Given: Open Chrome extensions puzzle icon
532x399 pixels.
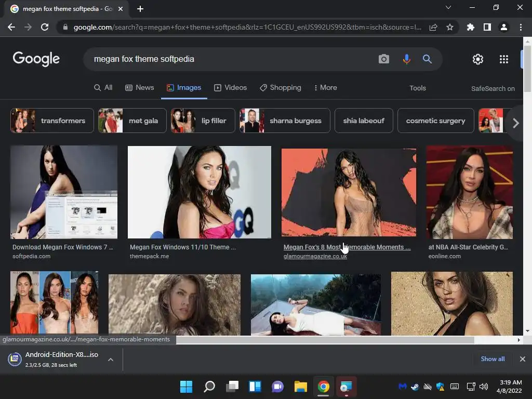Looking at the screenshot, I should 471,27.
